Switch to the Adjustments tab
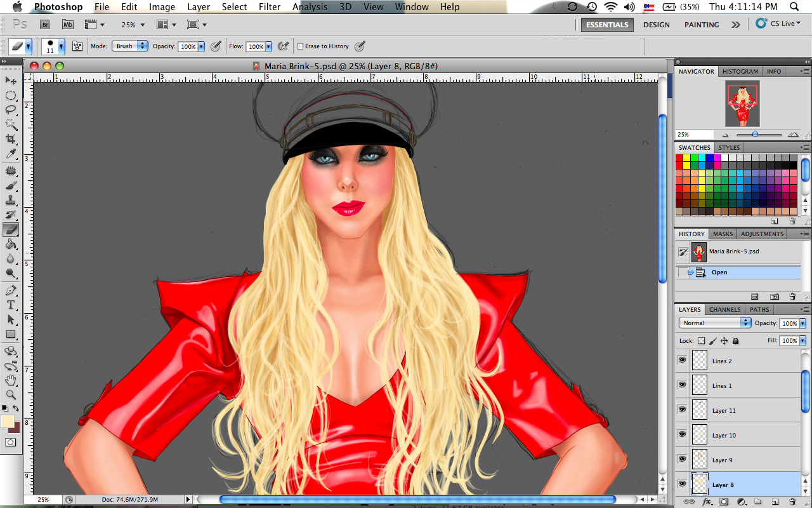This screenshot has height=508, width=812. click(x=762, y=234)
